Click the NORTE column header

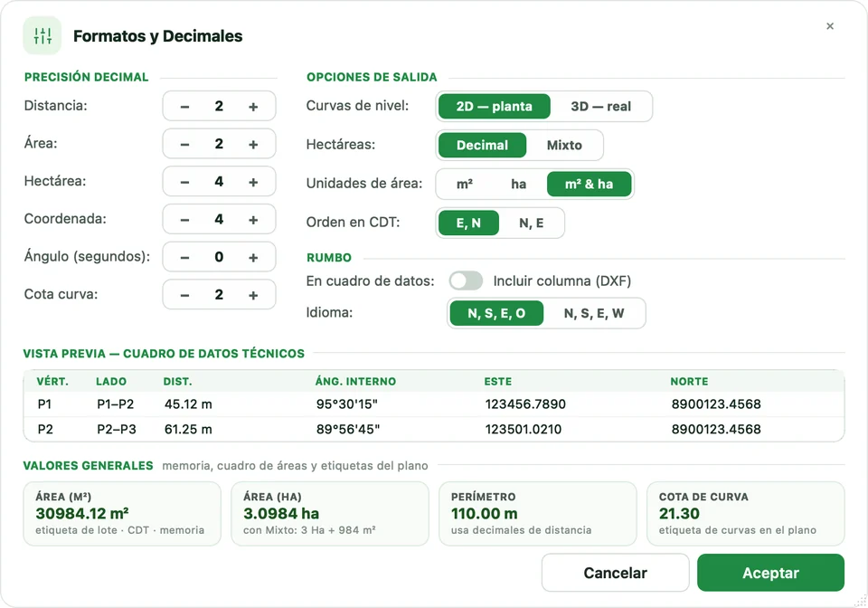pos(689,382)
